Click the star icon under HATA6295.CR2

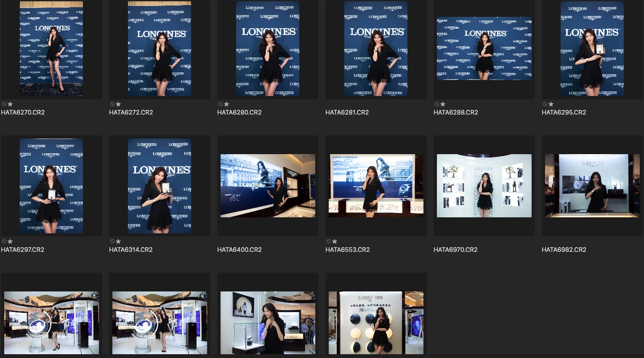pyautogui.click(x=551, y=104)
